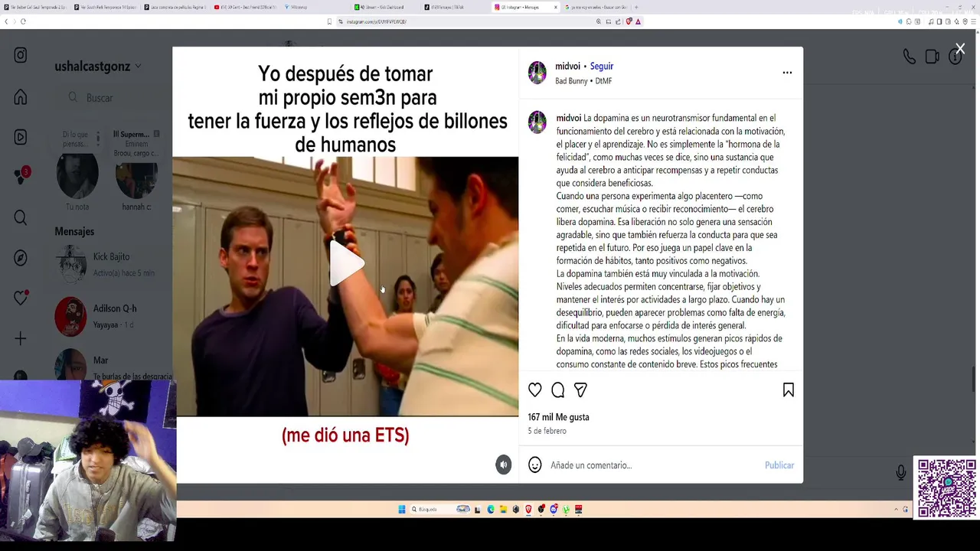Open the Windows Start menu

point(401,509)
